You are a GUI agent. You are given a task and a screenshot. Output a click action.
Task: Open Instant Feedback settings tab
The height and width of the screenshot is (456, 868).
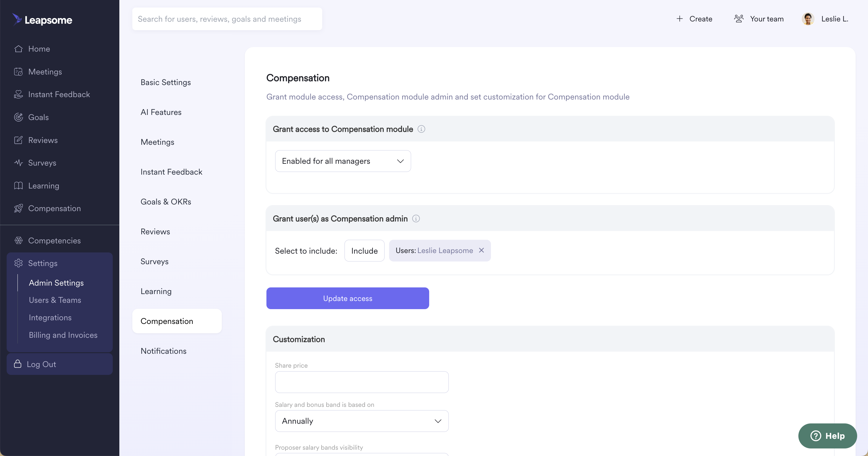pos(171,172)
